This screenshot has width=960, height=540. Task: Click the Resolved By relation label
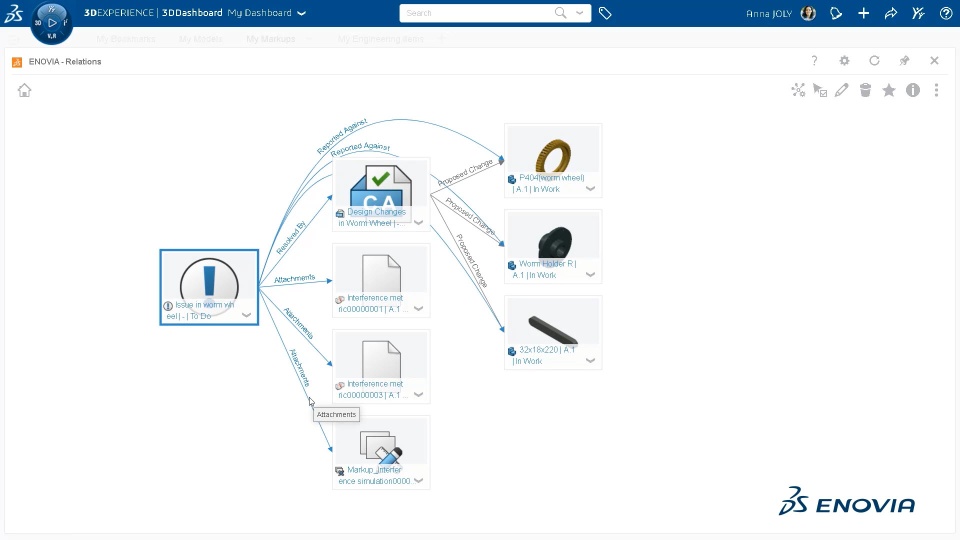pos(291,238)
